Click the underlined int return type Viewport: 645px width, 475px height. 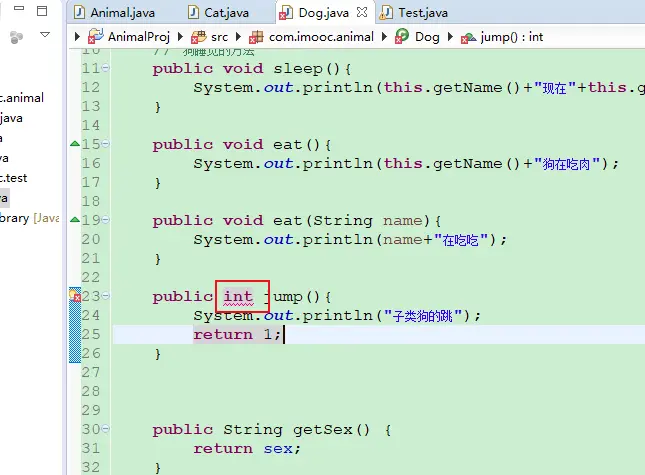238,297
